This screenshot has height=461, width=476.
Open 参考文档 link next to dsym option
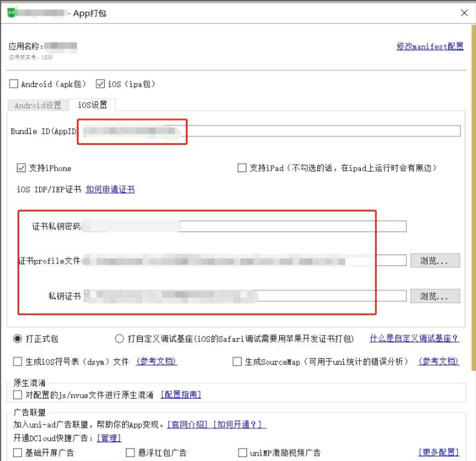coord(156,362)
